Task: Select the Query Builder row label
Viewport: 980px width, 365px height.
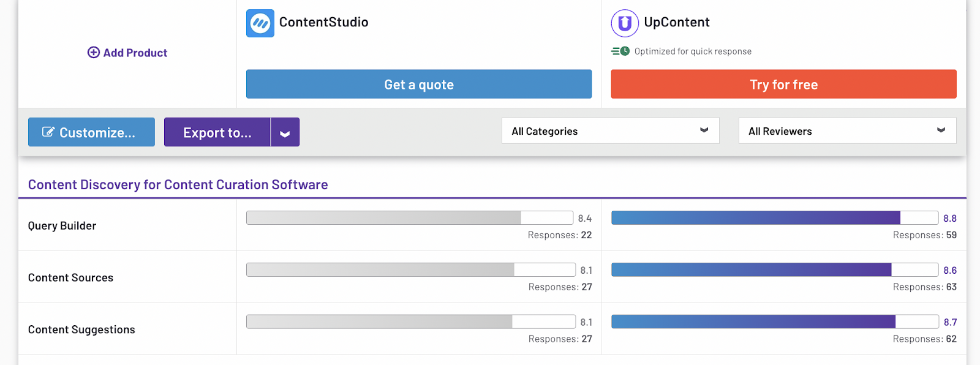Action: [62, 226]
